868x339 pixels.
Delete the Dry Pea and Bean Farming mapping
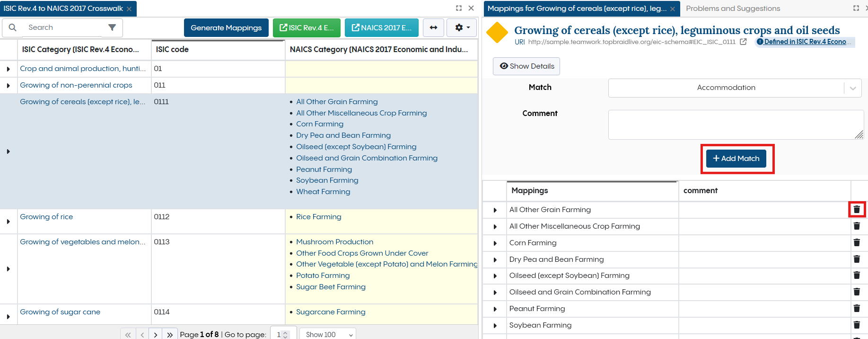point(857,259)
